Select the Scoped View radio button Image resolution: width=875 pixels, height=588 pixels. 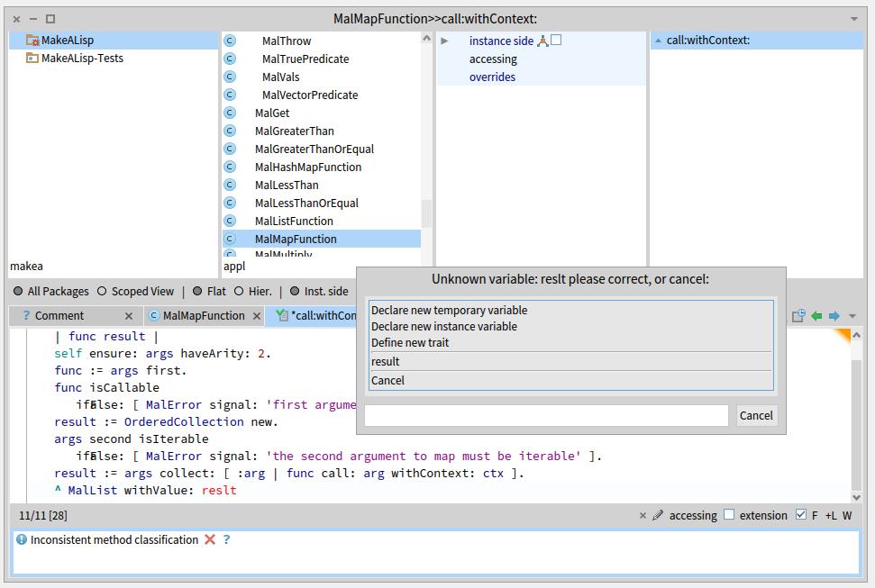[x=102, y=291]
